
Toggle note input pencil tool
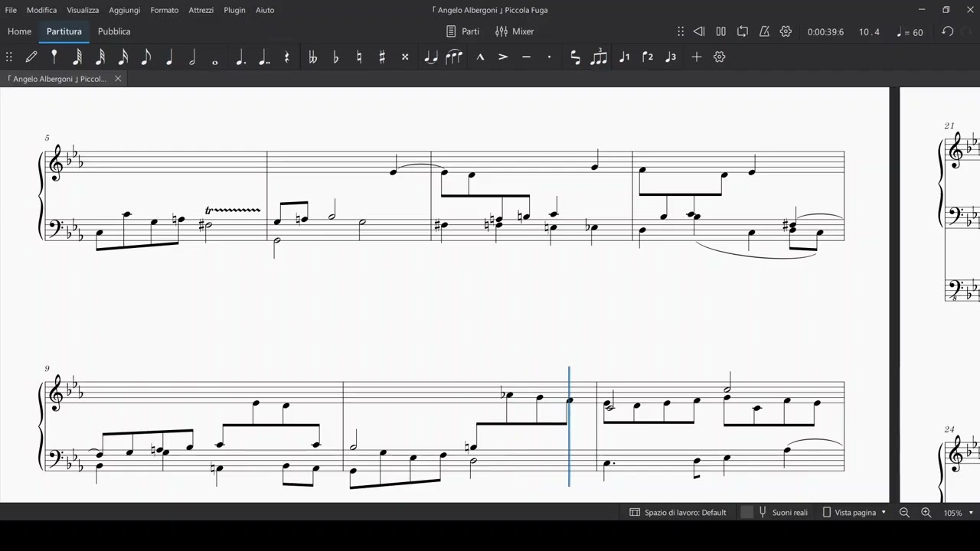click(x=31, y=57)
